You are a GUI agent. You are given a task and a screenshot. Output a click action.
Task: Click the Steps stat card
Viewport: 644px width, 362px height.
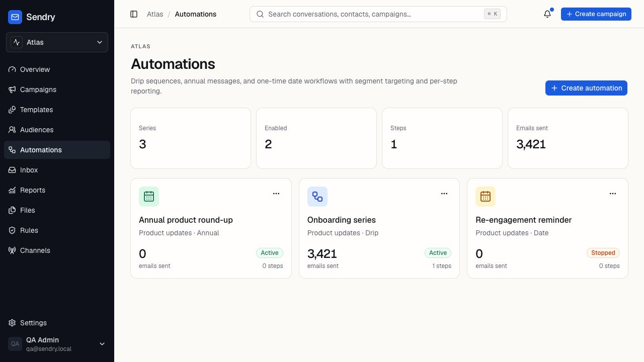(x=442, y=138)
